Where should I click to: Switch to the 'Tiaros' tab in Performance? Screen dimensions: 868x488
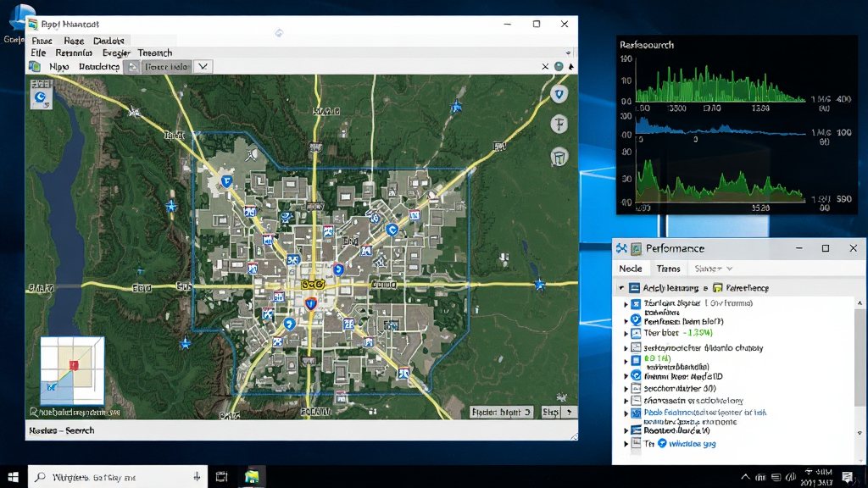coord(668,269)
